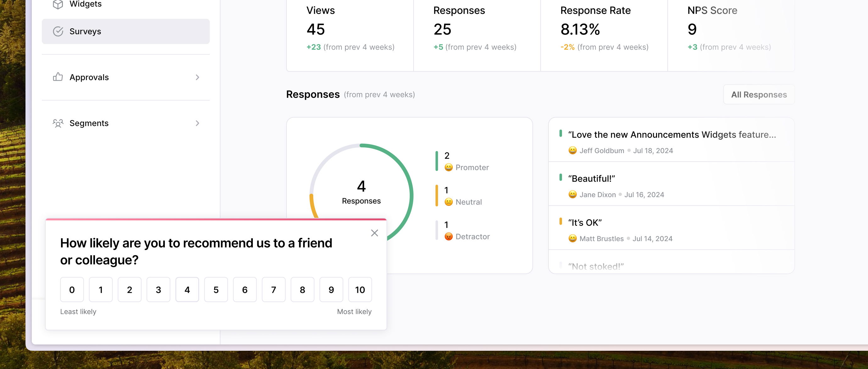Click the survey question heading text
This screenshot has height=369, width=868.
tap(196, 251)
